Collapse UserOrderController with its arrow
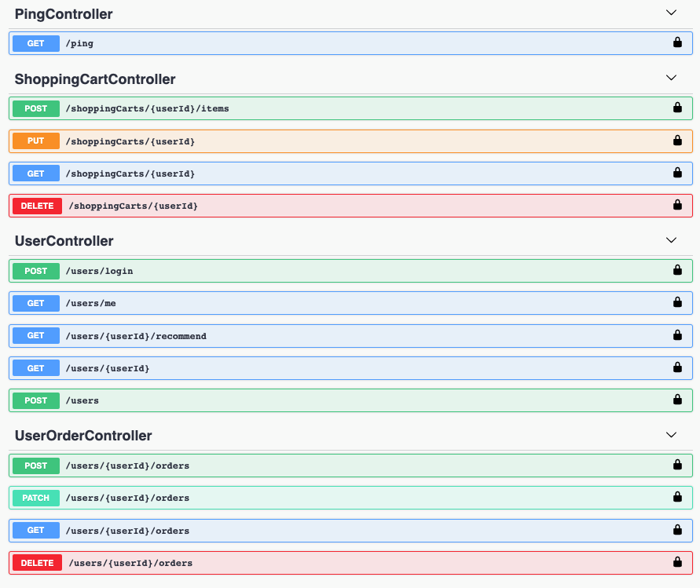The width and height of the screenshot is (700, 588). [x=671, y=434]
